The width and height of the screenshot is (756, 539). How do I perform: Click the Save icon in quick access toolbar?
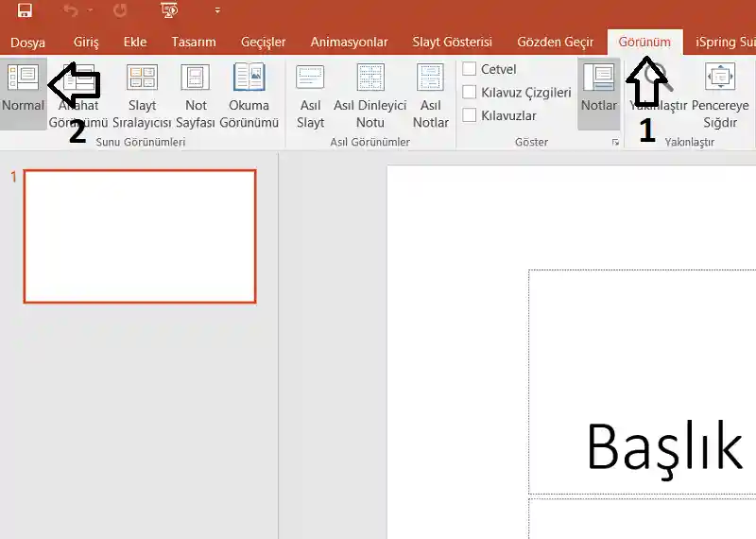pyautogui.click(x=25, y=10)
